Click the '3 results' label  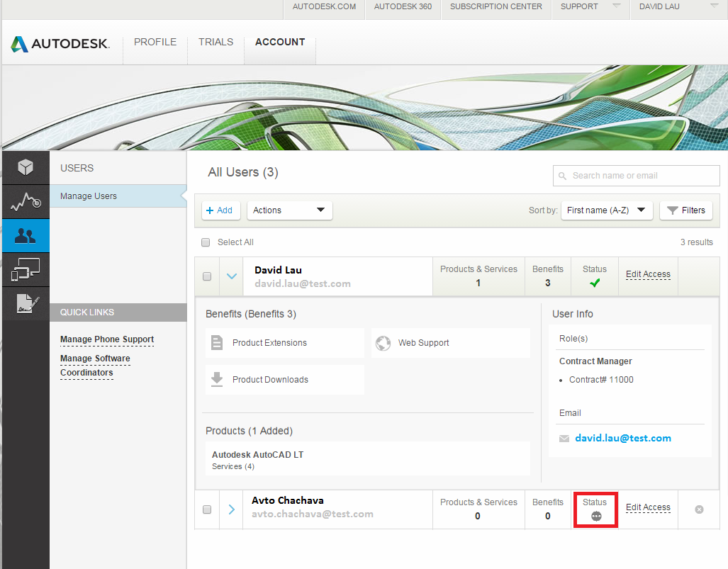click(x=696, y=242)
